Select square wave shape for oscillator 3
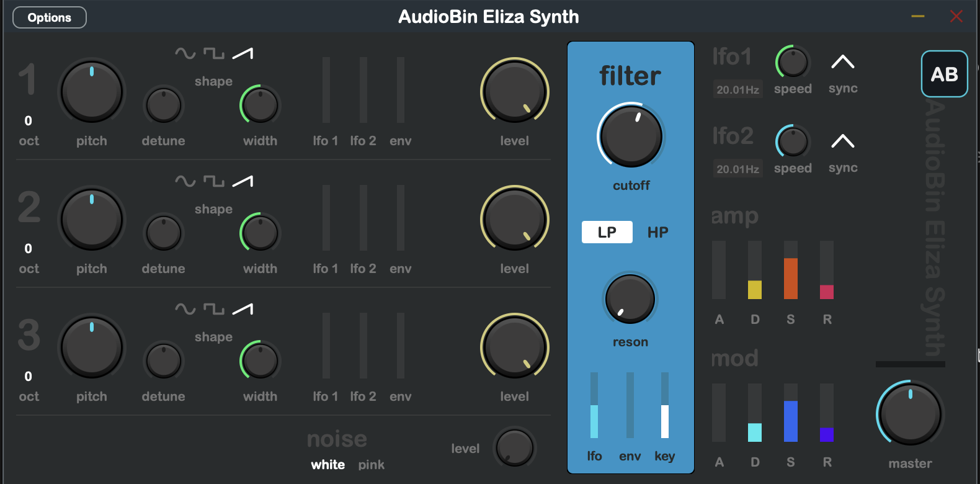This screenshot has height=484, width=980. [x=214, y=310]
